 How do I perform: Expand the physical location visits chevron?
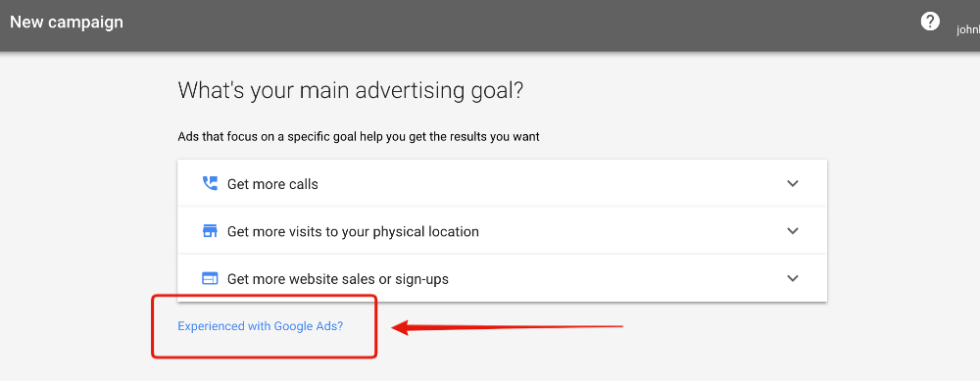coord(793,231)
